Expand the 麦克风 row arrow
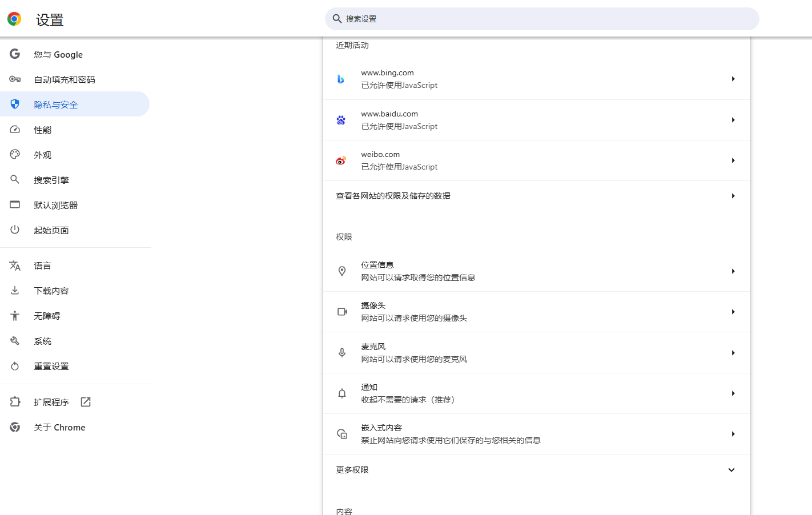Image resolution: width=812 pixels, height=515 pixels. [x=733, y=353]
